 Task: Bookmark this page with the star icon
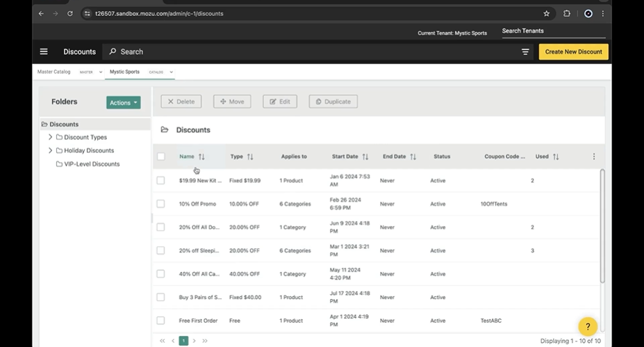click(x=546, y=14)
